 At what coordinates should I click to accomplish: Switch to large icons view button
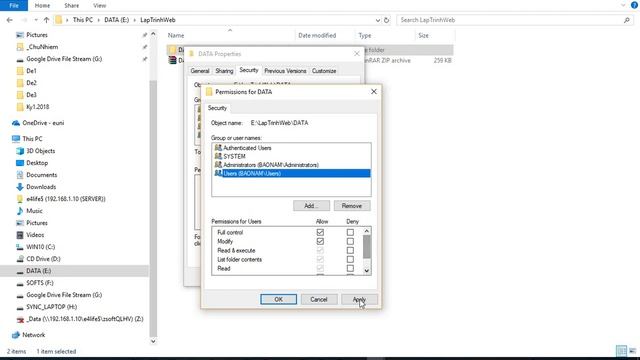632,351
